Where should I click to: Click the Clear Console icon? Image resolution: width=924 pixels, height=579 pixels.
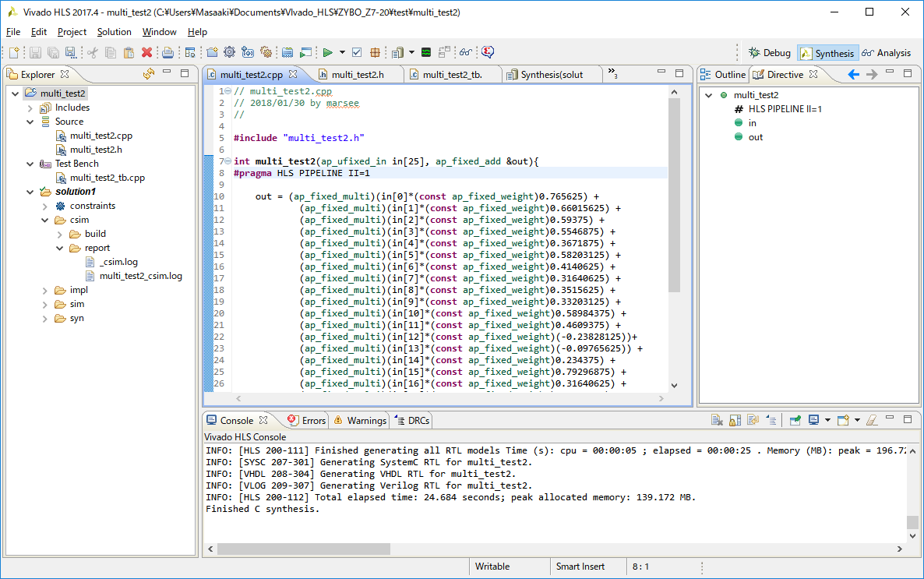[x=717, y=420]
